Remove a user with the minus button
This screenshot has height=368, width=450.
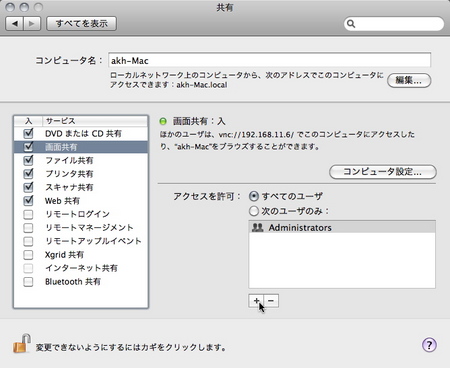click(x=271, y=301)
